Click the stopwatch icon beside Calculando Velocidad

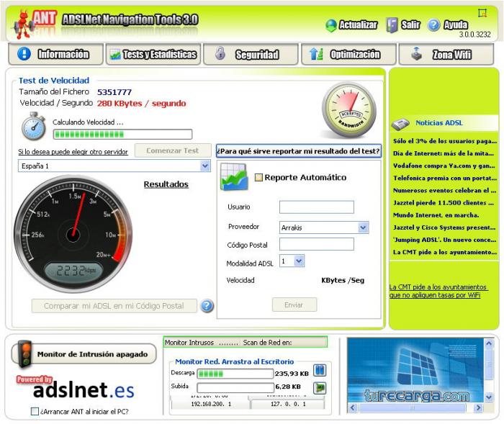(x=33, y=126)
